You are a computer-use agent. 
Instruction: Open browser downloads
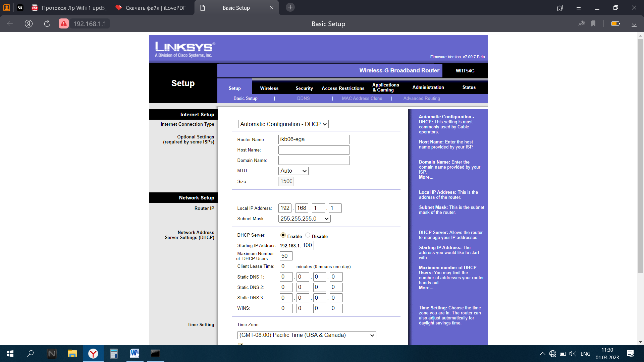[634, 24]
